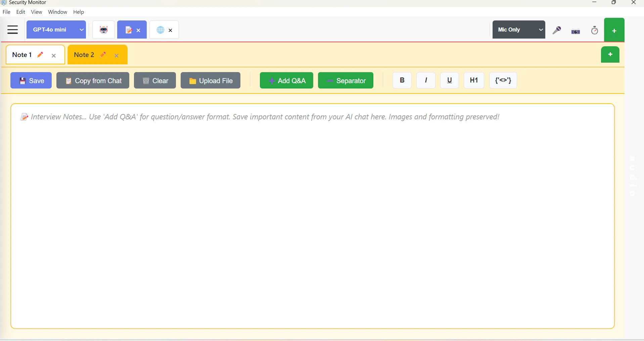Apply H1 heading formatting
Image resolution: width=644 pixels, height=341 pixels.
pos(473,80)
